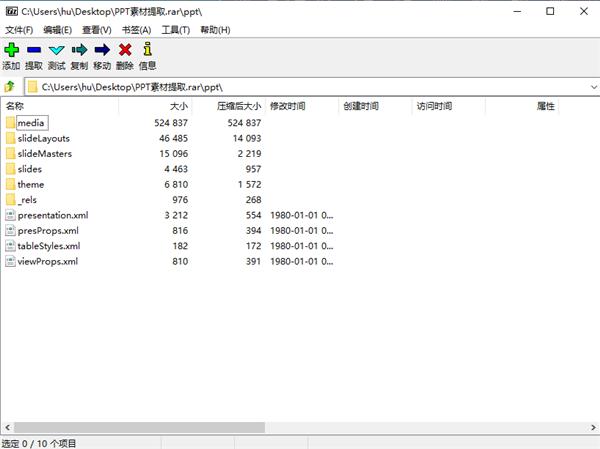Sort by the 修改时间 column header
This screenshot has height=449, width=600.
pos(287,106)
